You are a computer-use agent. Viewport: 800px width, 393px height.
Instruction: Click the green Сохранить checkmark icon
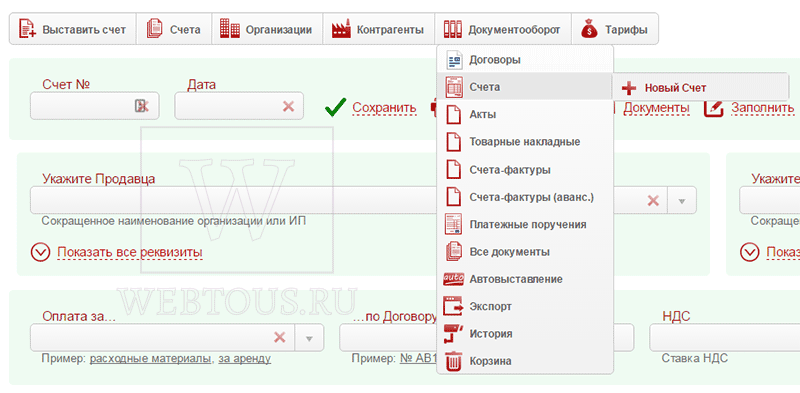tap(335, 107)
